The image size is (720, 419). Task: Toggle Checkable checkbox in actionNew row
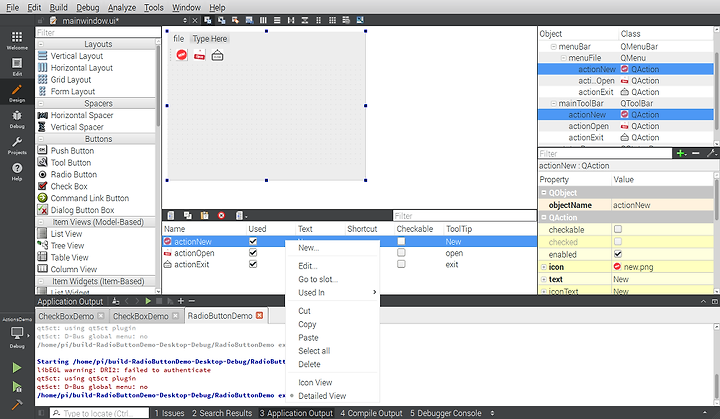point(401,241)
